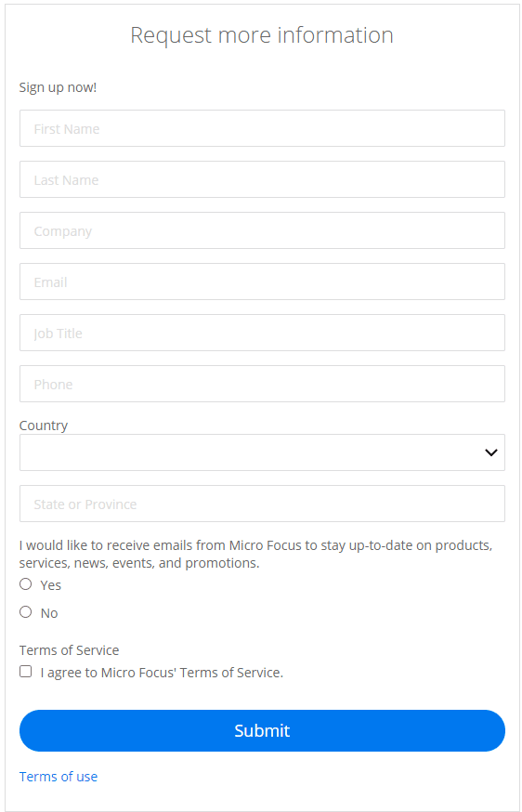Open the Country dropdown list
The height and width of the screenshot is (812, 522).
point(262,452)
